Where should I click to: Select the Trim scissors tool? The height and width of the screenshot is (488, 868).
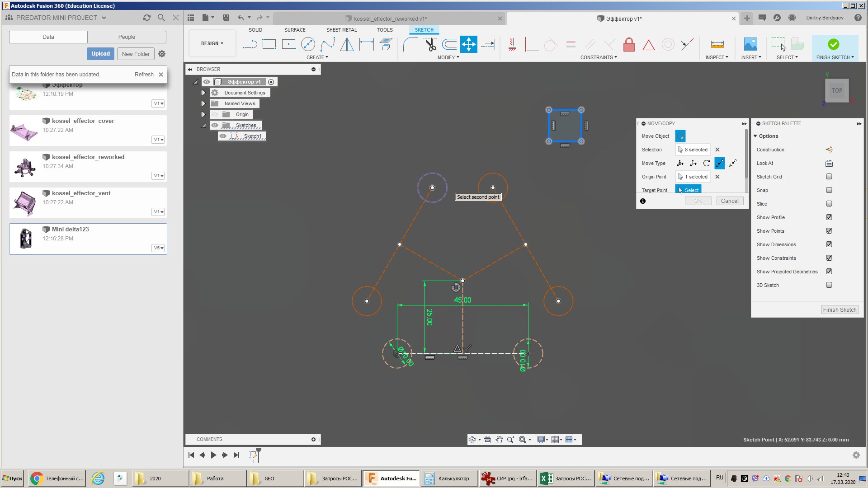(431, 44)
